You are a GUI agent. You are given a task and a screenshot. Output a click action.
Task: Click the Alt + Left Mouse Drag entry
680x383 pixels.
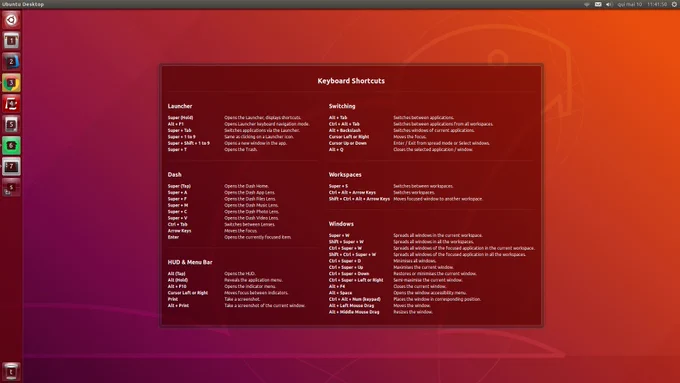point(351,305)
